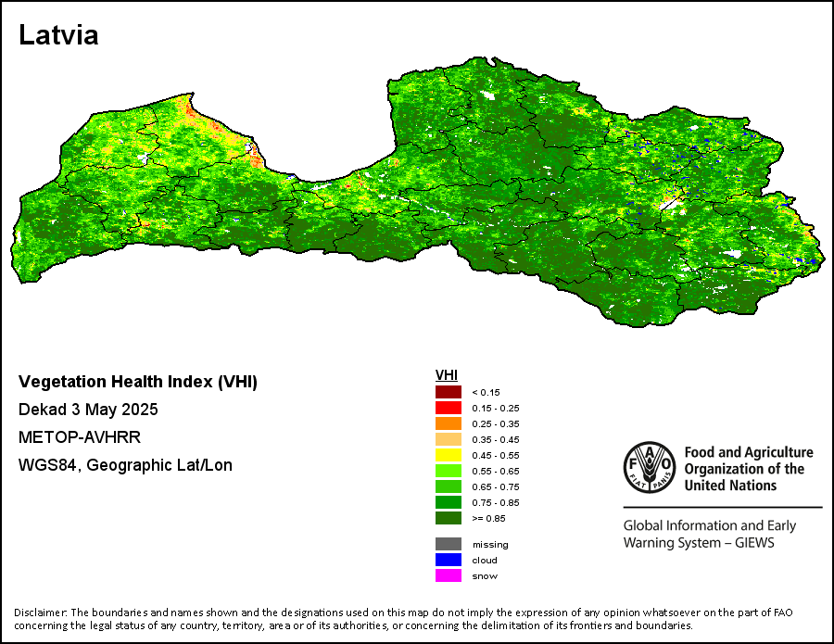The image size is (834, 644).
Task: Click the '0.25 - 0.35' legend label
Action: tap(496, 423)
